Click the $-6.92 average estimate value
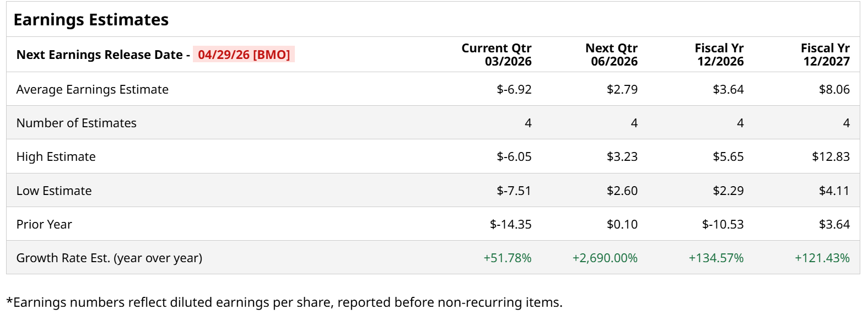This screenshot has width=868, height=320. click(x=514, y=89)
